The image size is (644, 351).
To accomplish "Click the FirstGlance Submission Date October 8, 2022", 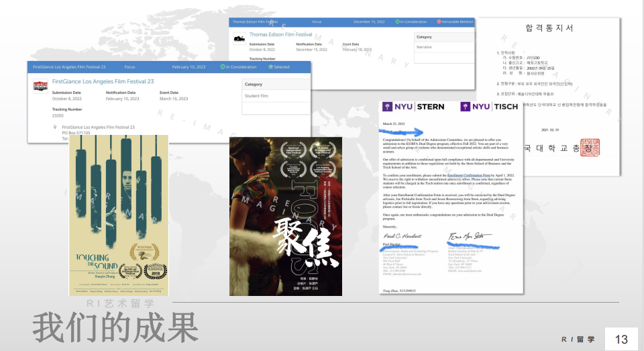I will click(66, 99).
